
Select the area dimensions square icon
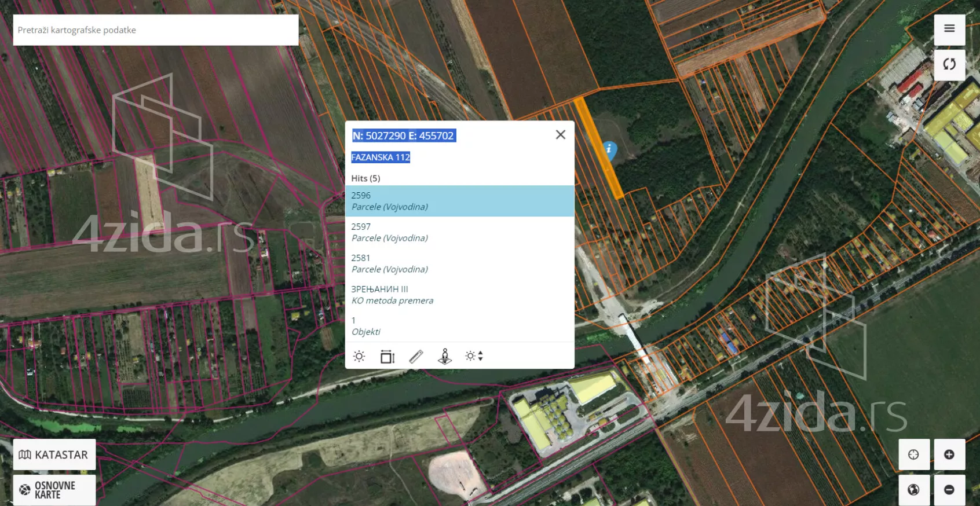[387, 356]
